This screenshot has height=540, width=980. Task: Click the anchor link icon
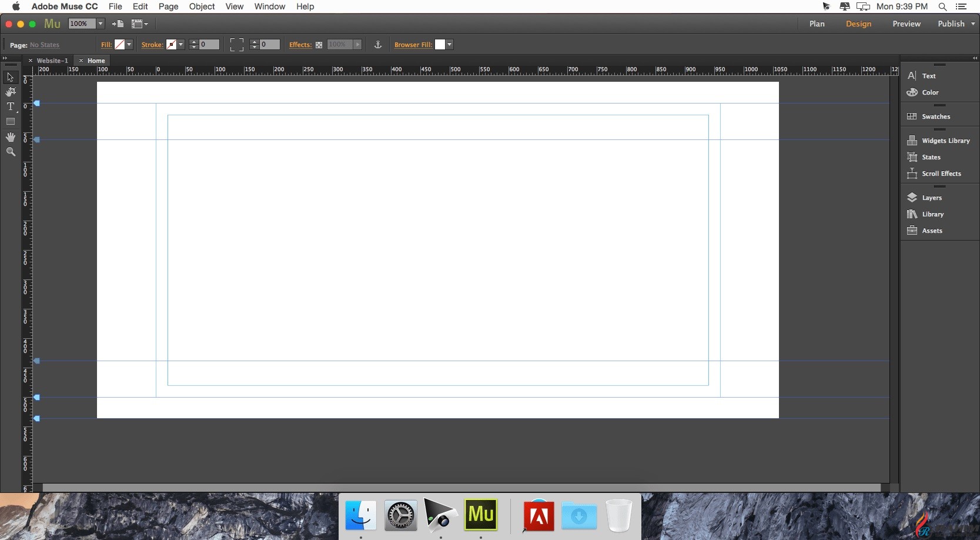pyautogui.click(x=378, y=45)
